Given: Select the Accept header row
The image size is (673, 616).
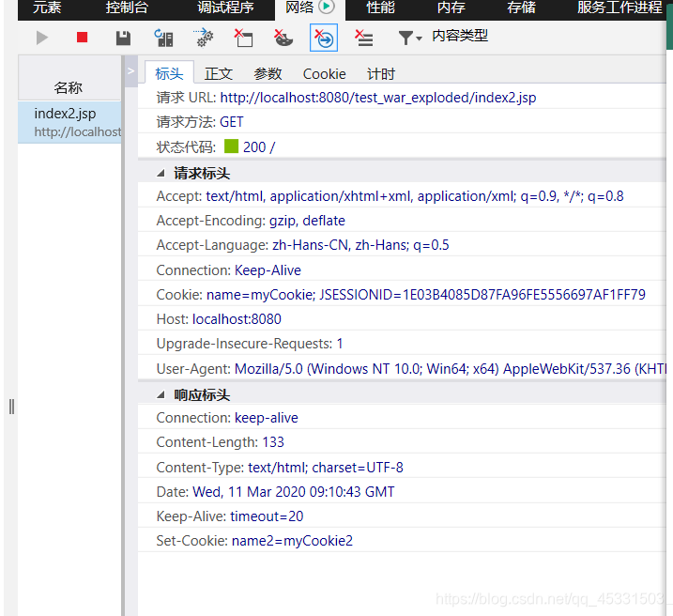Looking at the screenshot, I should (402, 196).
